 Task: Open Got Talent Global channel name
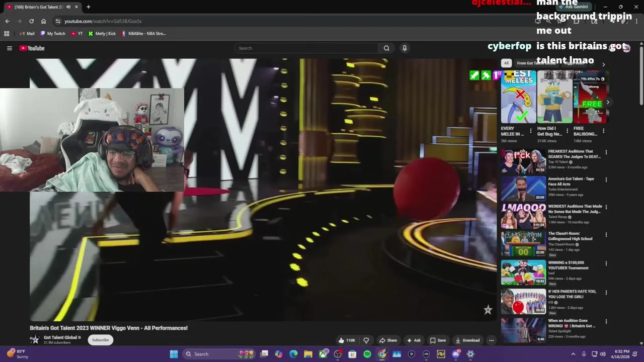(60, 337)
